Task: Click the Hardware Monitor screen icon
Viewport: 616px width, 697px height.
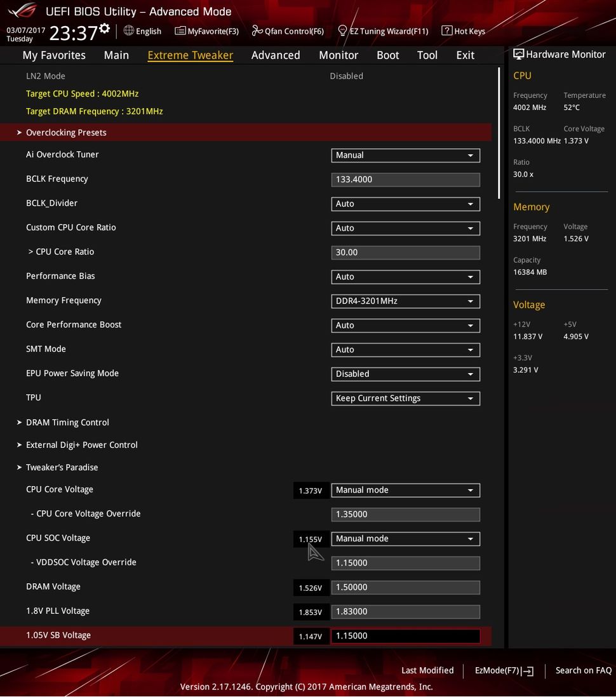Action: pos(519,54)
